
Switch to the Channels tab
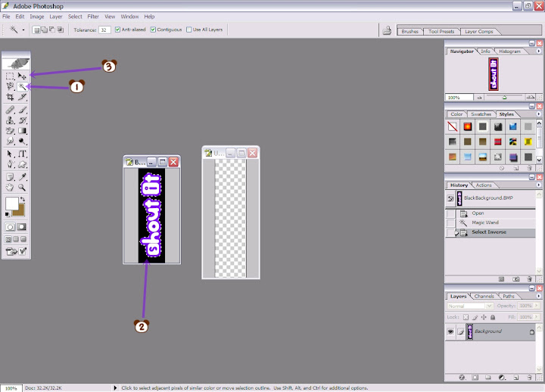coord(484,296)
